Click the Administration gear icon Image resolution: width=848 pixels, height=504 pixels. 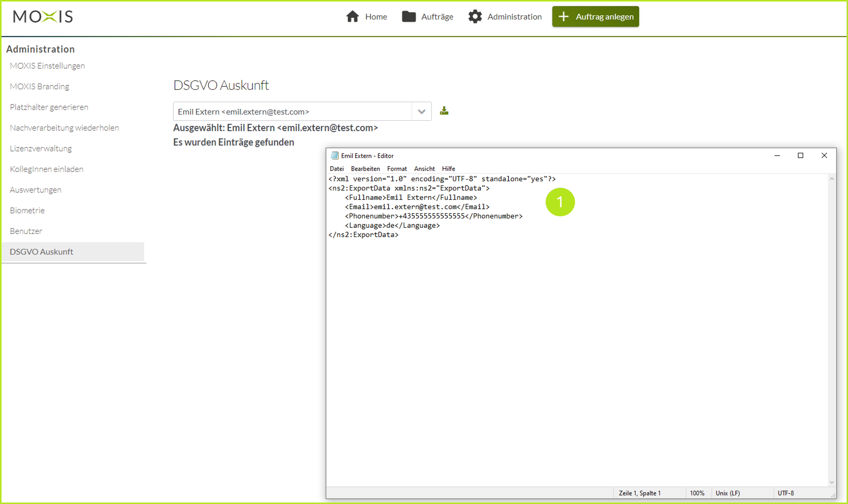(x=475, y=16)
